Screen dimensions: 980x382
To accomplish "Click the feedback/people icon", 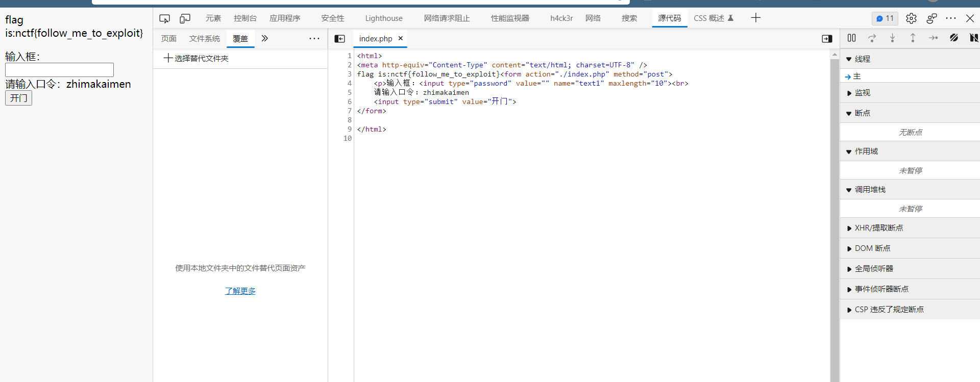I will coord(932,18).
